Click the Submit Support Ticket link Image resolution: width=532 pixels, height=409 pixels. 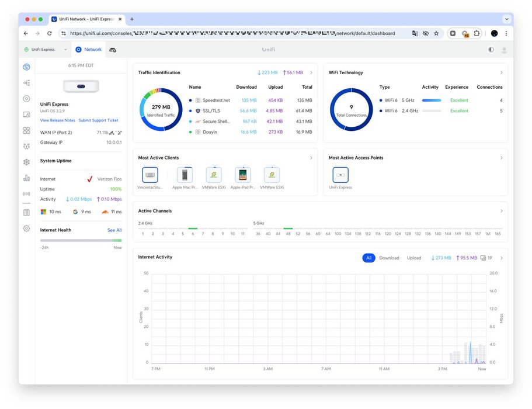click(99, 120)
